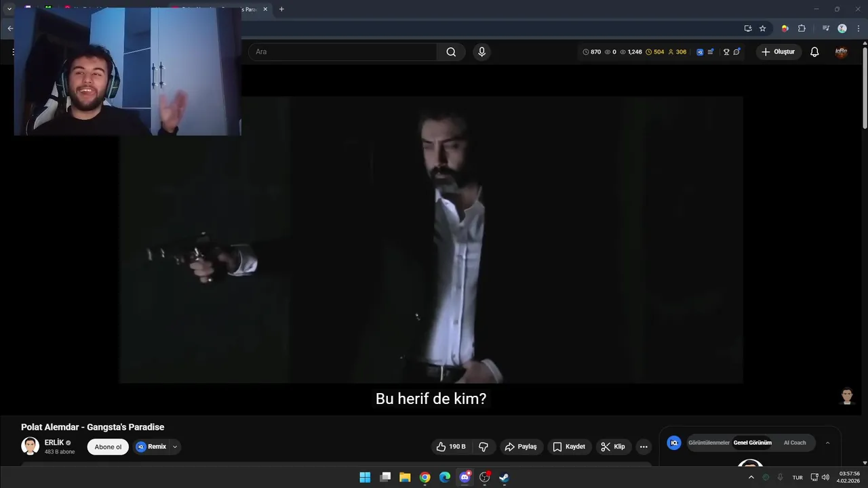Screen dimensions: 868x488
Task: Collapse the IQ panel with chevron up
Action: pos(827,443)
